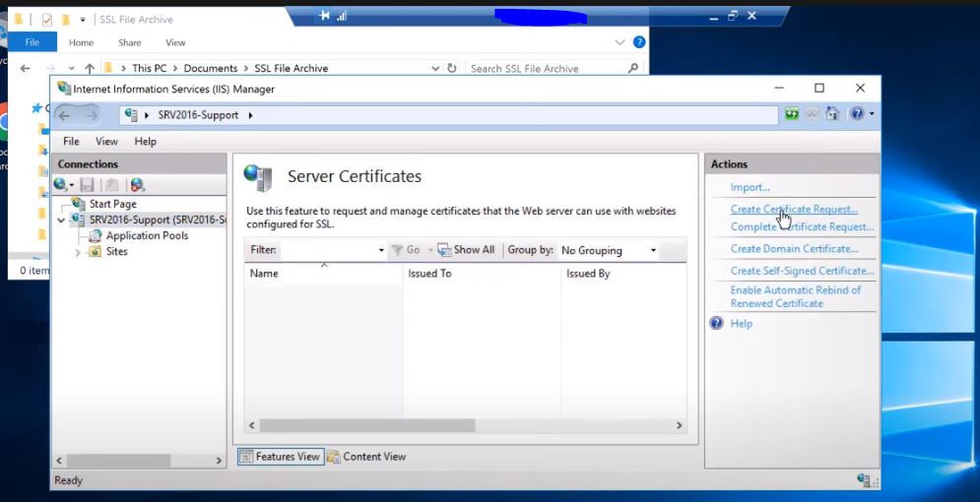The height and width of the screenshot is (502, 980).
Task: Click certificate list scroll right arrow
Action: pyautogui.click(x=679, y=425)
